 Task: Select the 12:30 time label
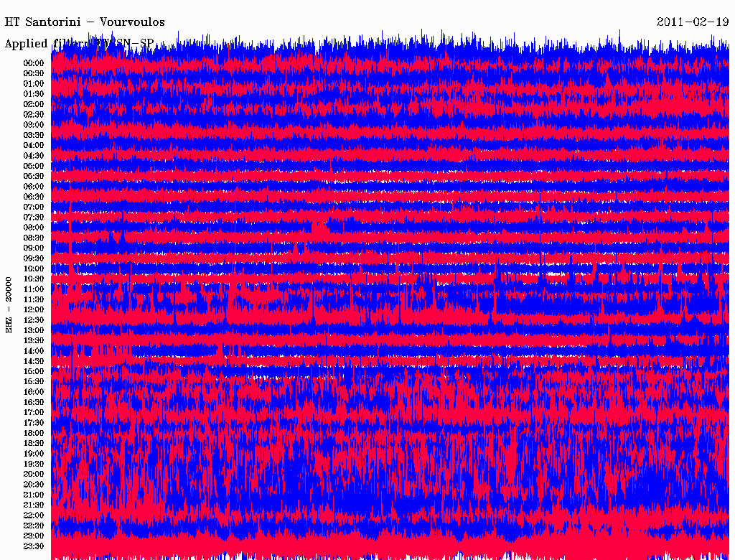pos(34,320)
